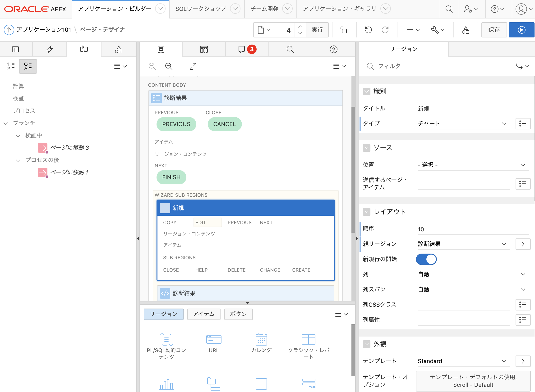Open the タイプ dropdown showing チャート
Viewport: 535px width, 392px height.
pyautogui.click(x=504, y=123)
